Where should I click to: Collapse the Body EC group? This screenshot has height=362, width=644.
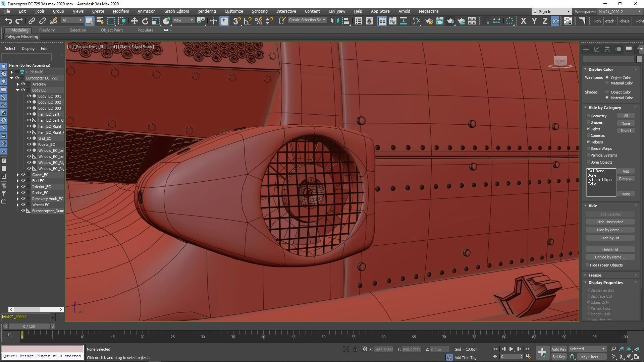(18, 90)
